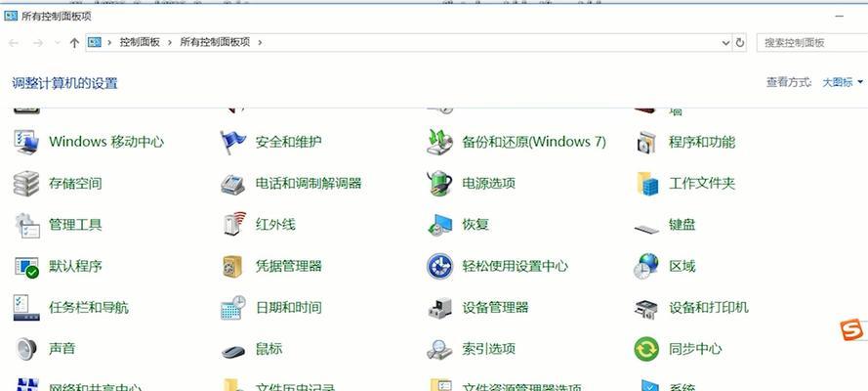Open the 凭据管理器 link
The height and width of the screenshot is (391, 868).
tap(288, 267)
